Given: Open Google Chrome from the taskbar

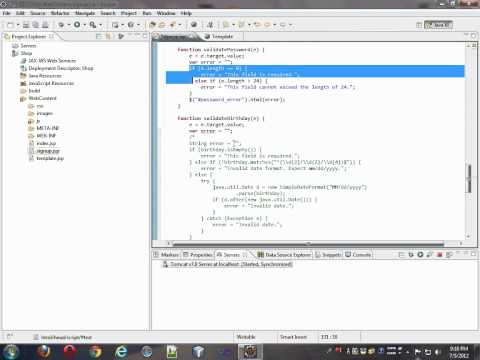Looking at the screenshot, I should tap(95, 352).
